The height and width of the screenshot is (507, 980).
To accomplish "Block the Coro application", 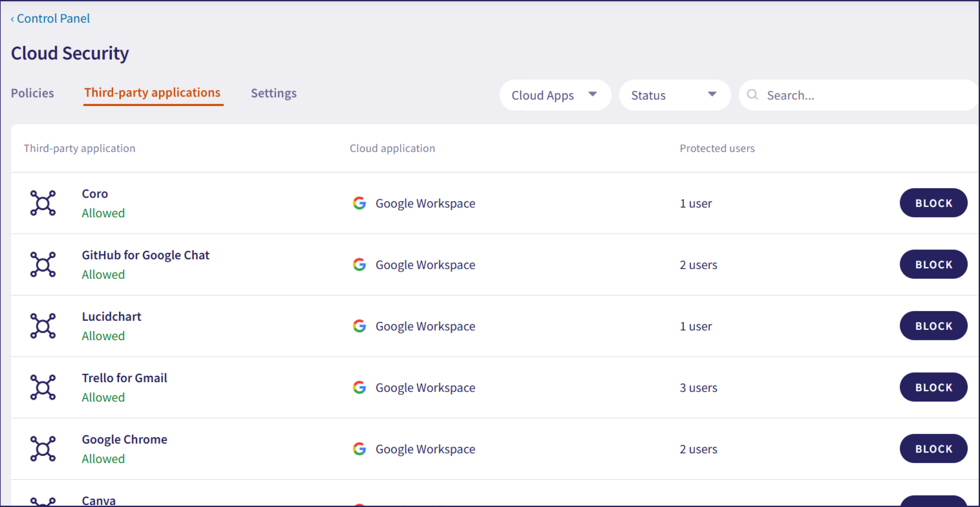I will pos(933,203).
